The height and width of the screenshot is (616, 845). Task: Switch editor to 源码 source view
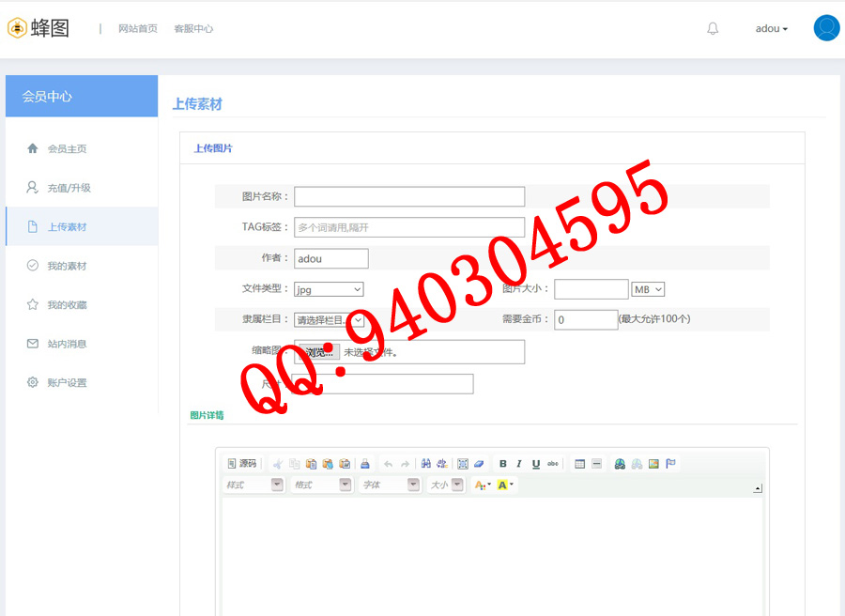pyautogui.click(x=241, y=464)
